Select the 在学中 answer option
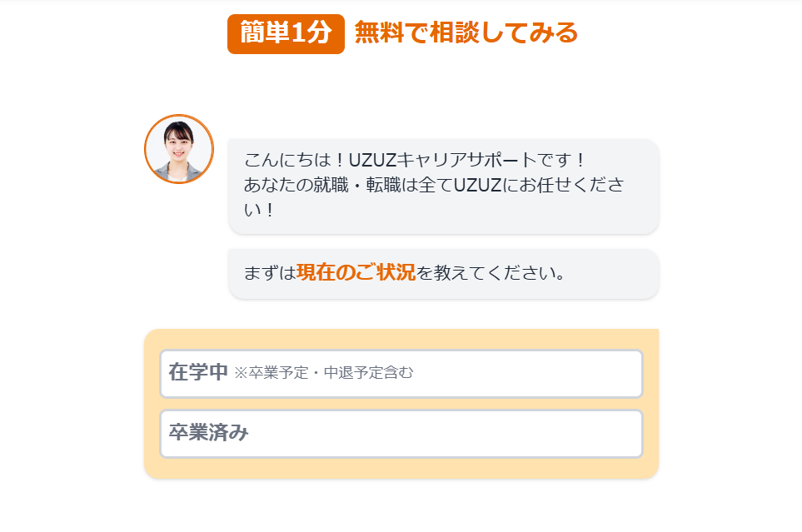 tap(401, 374)
